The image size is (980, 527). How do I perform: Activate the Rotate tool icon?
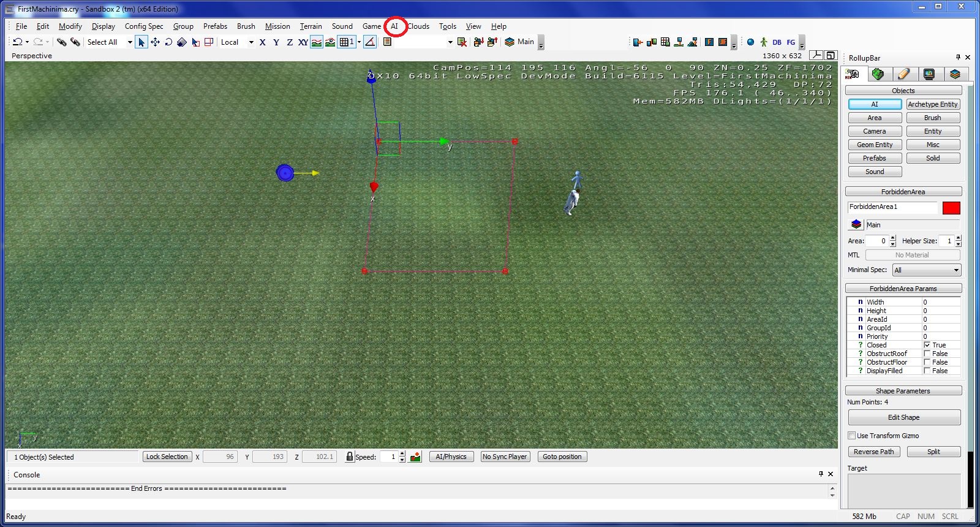(168, 42)
